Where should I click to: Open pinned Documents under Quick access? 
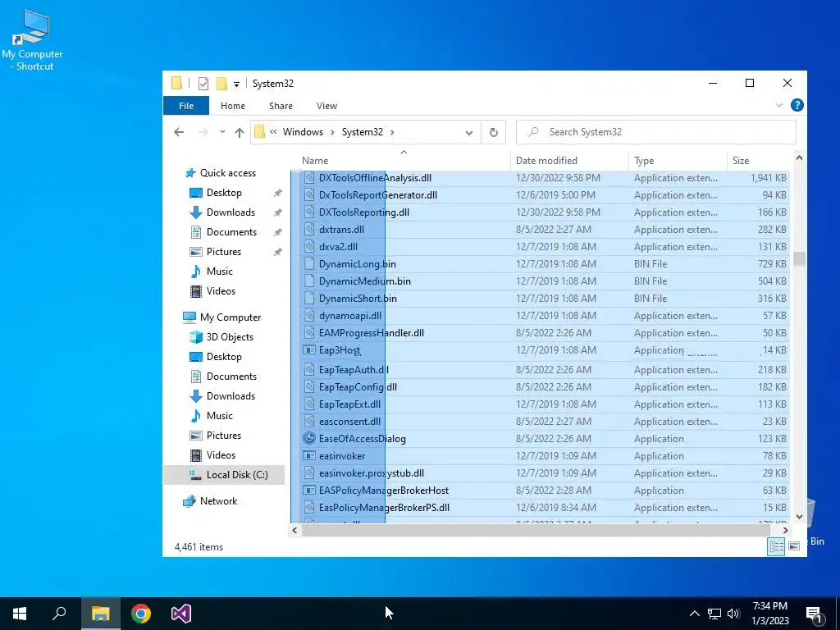coord(231,232)
